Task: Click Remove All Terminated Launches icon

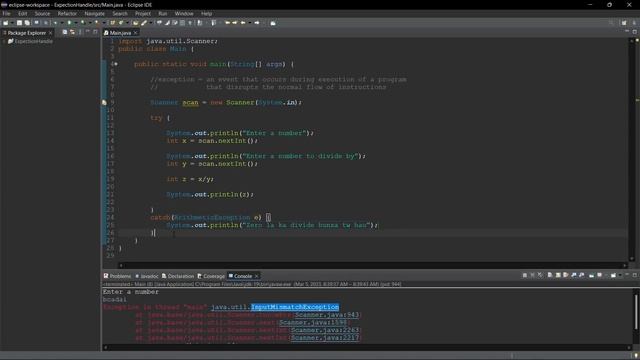Action: coord(540,276)
